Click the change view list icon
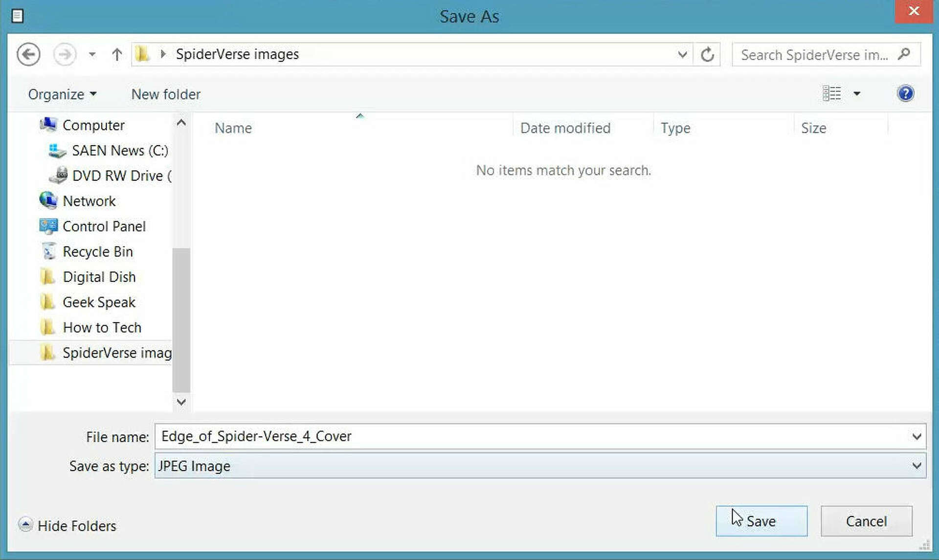This screenshot has height=560, width=939. click(831, 93)
